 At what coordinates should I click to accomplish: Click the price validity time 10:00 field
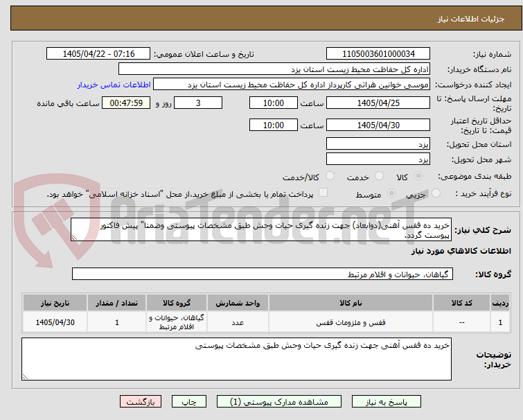(274, 125)
